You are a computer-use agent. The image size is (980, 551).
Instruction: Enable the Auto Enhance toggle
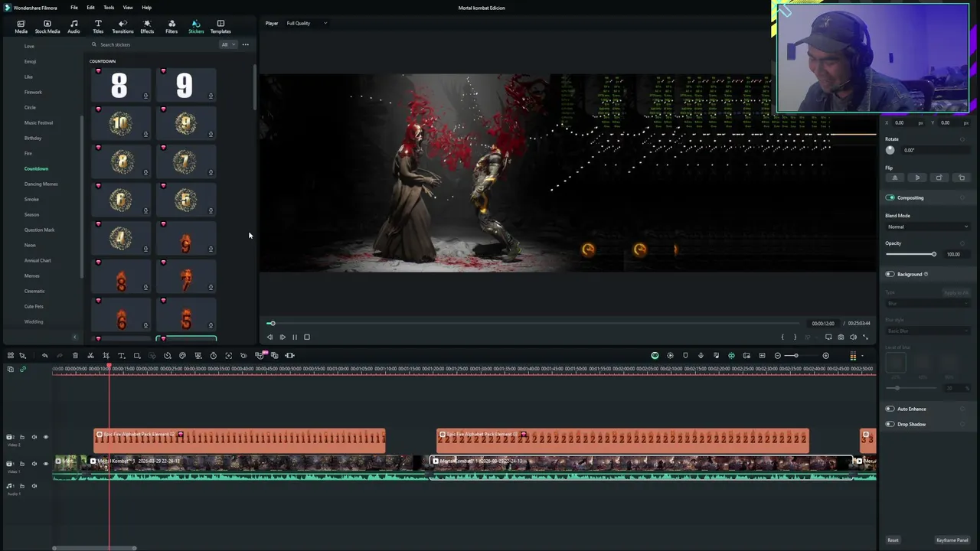click(x=890, y=409)
